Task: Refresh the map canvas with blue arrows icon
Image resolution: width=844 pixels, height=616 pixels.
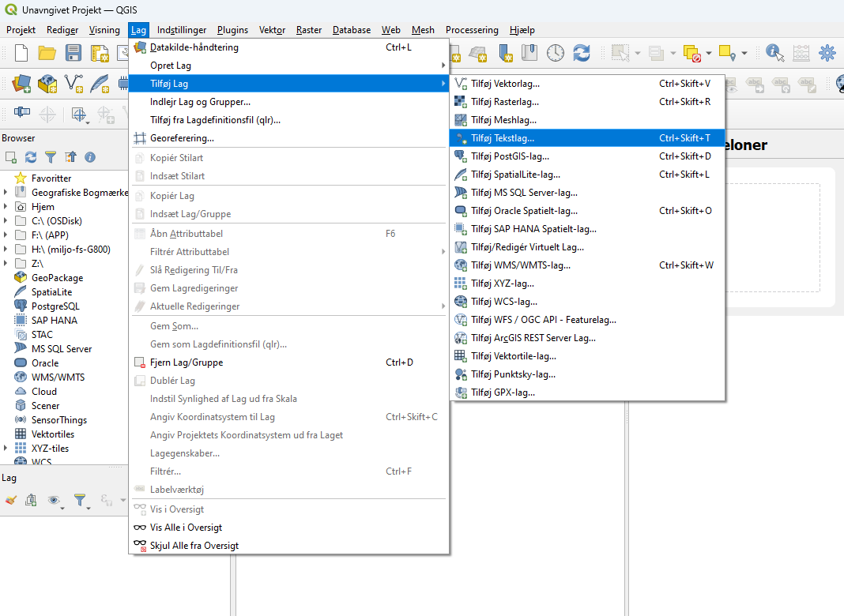Action: tap(582, 53)
